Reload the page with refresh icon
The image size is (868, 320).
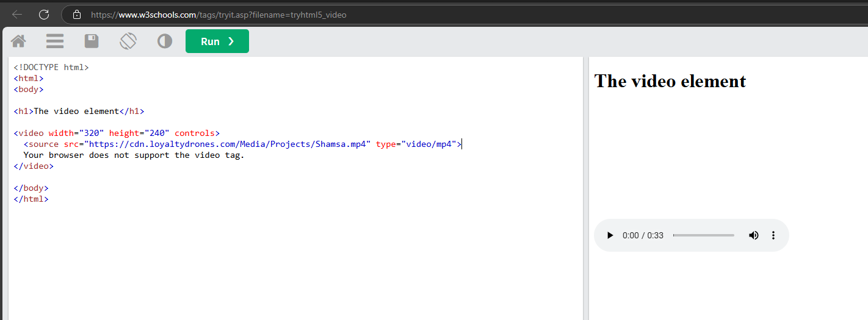[x=44, y=15]
